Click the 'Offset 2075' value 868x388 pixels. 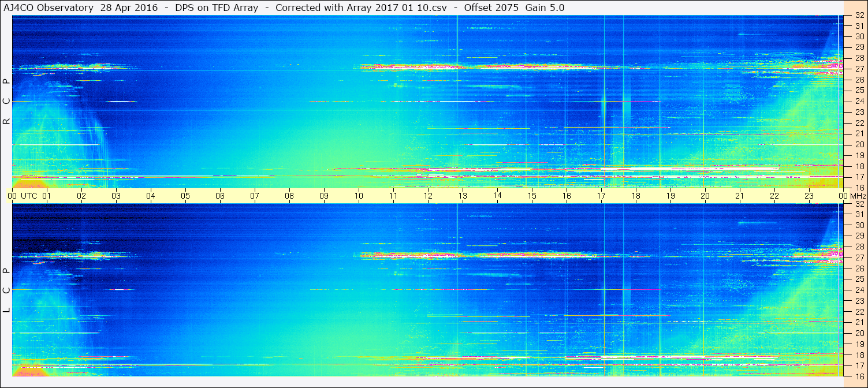[x=491, y=8]
